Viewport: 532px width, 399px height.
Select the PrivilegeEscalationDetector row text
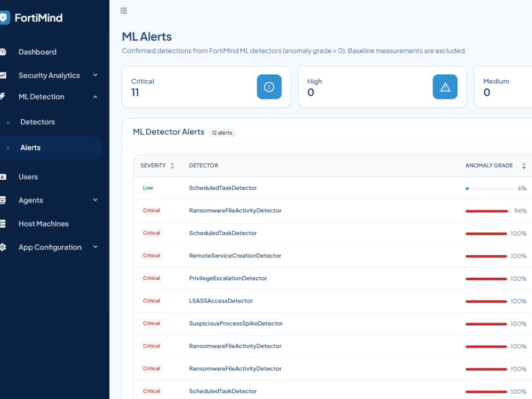click(x=228, y=278)
